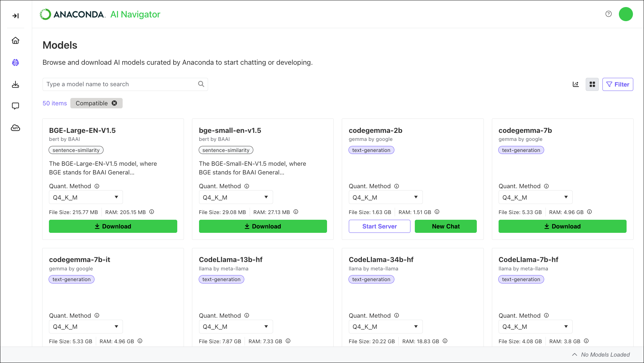This screenshot has width=644, height=363.
Task: Show RAM info for codegemma-7b
Action: 589,212
